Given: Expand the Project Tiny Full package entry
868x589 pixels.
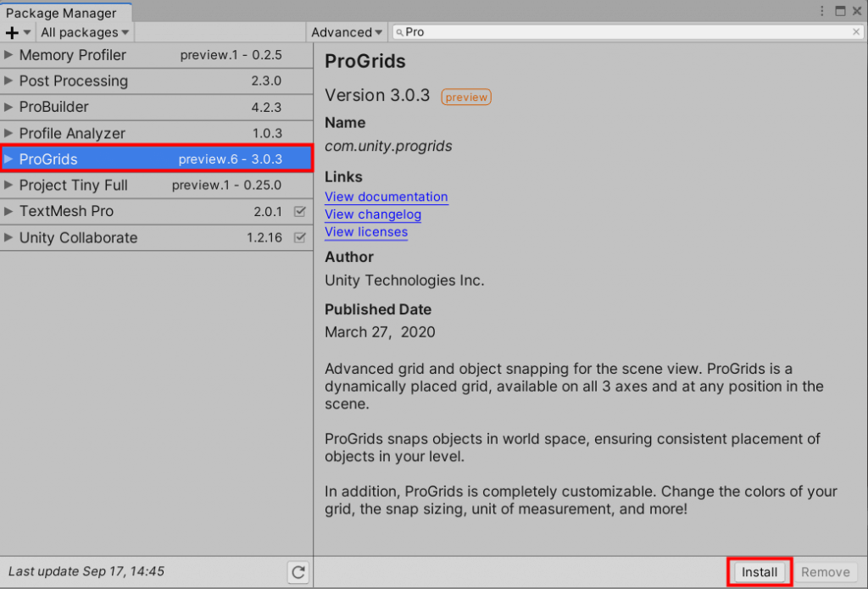Looking at the screenshot, I should coord(8,186).
